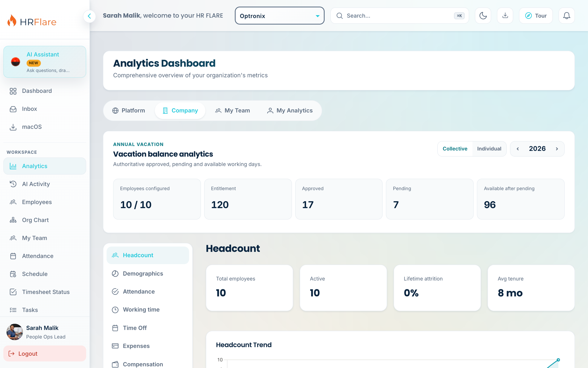Click the Logout button
This screenshot has width=588, height=368.
pos(45,353)
